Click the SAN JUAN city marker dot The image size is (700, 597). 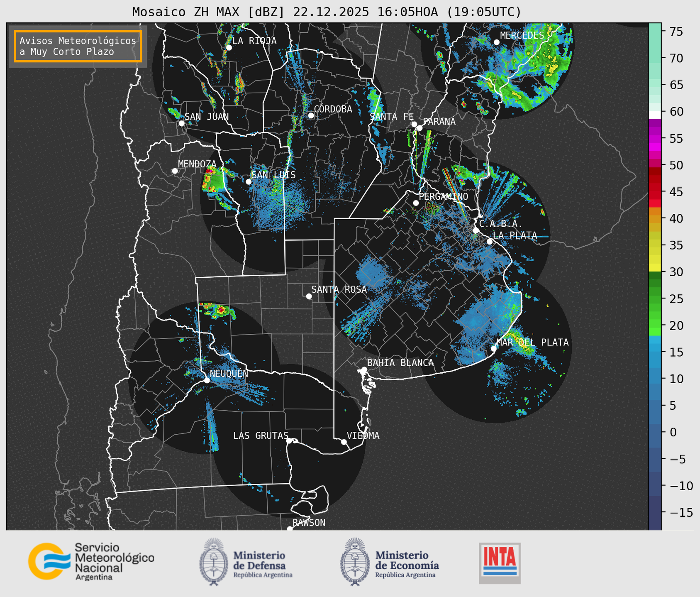(x=181, y=123)
